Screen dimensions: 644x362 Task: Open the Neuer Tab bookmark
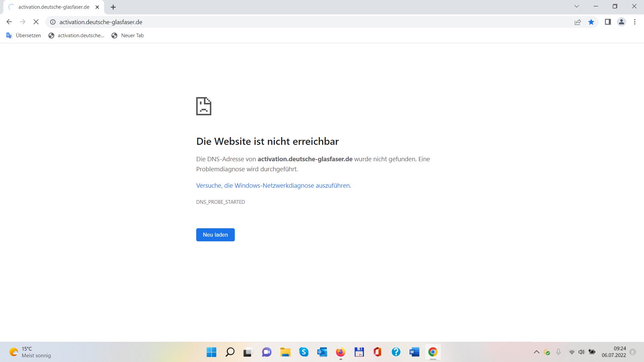(127, 36)
